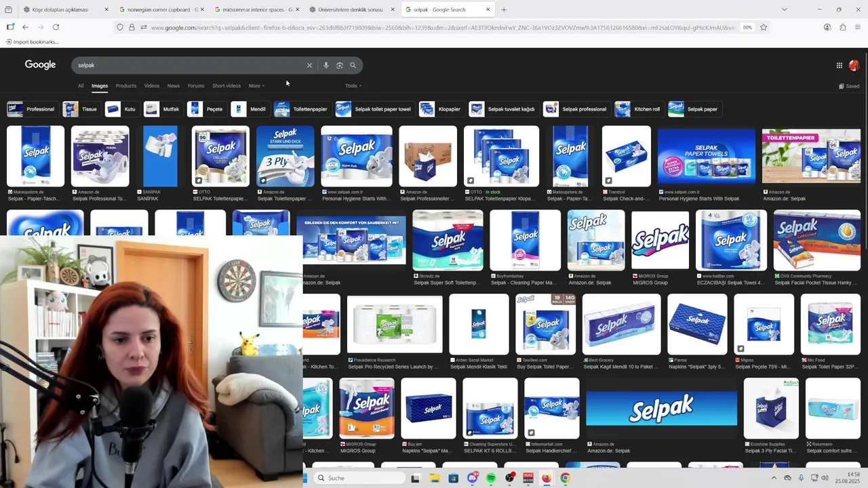Viewport: 868px width, 488px height.
Task: Switch to 'norwegian corner cupboard' browser tab
Action: point(160,9)
